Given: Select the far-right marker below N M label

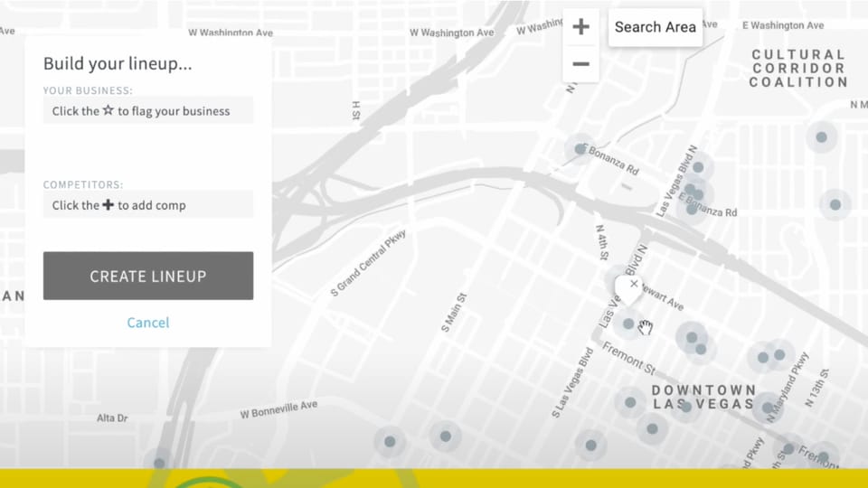Looking at the screenshot, I should [835, 205].
